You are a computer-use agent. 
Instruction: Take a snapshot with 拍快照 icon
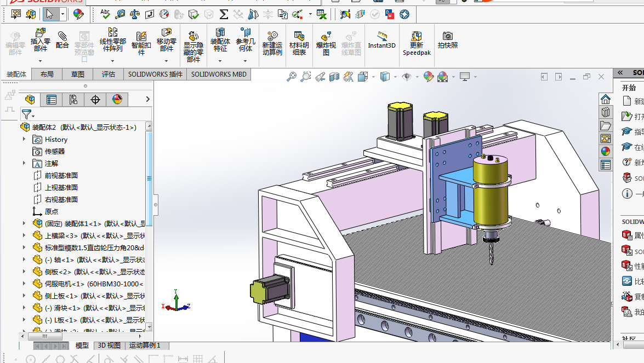[447, 36]
